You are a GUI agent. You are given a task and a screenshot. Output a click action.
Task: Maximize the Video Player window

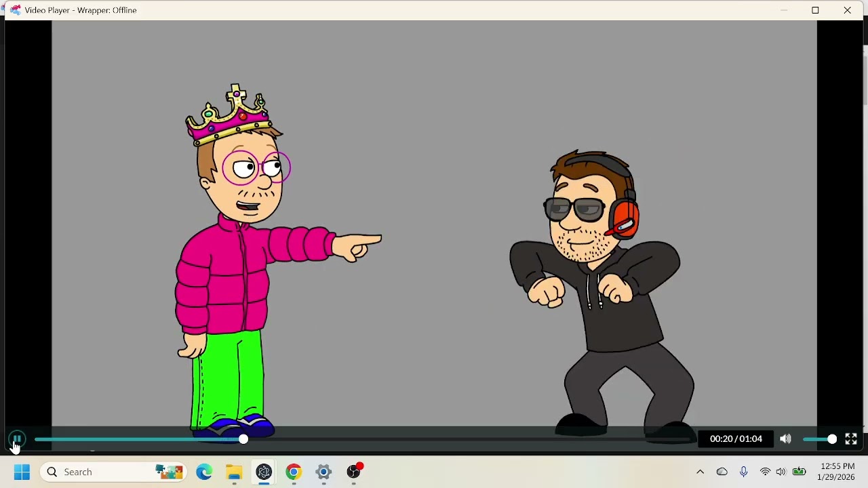tap(816, 10)
